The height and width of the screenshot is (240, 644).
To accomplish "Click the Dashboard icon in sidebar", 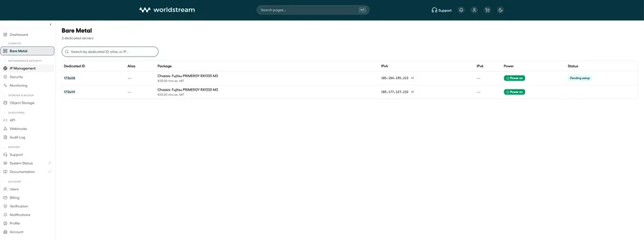I will (x=5, y=35).
